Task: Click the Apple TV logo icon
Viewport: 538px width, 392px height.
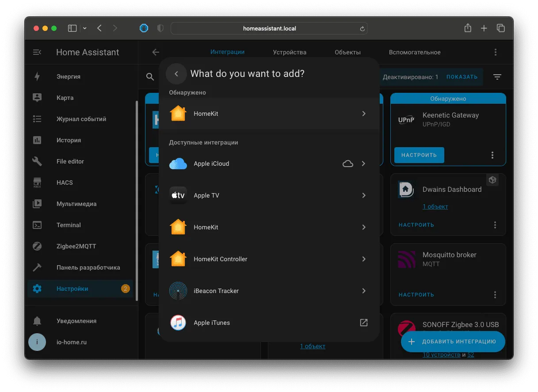Action: [x=178, y=195]
